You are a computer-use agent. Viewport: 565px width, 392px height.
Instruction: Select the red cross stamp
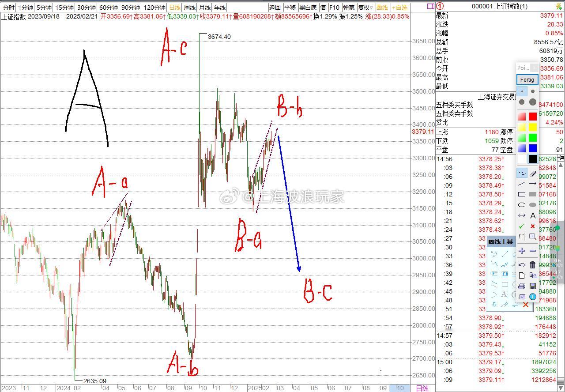533,226
